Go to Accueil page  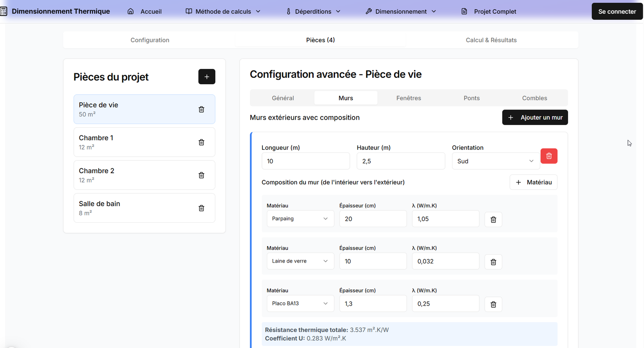click(x=144, y=11)
